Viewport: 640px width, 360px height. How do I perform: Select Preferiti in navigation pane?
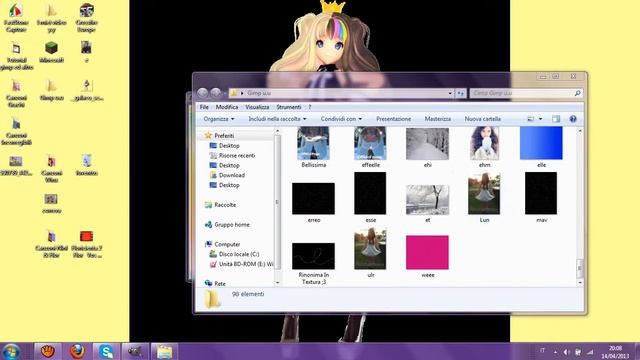(219, 136)
